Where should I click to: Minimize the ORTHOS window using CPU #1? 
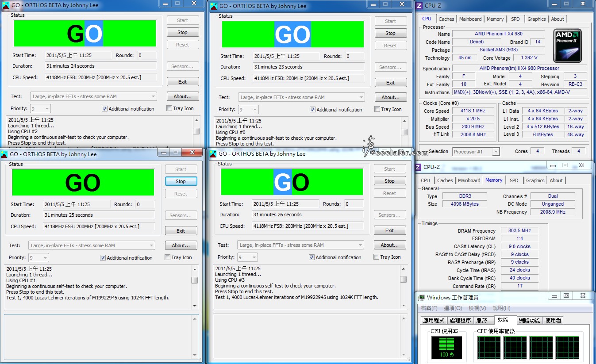(164, 152)
